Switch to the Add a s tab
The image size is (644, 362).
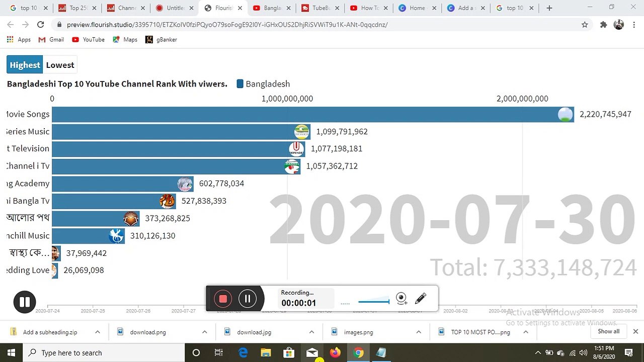click(x=466, y=8)
